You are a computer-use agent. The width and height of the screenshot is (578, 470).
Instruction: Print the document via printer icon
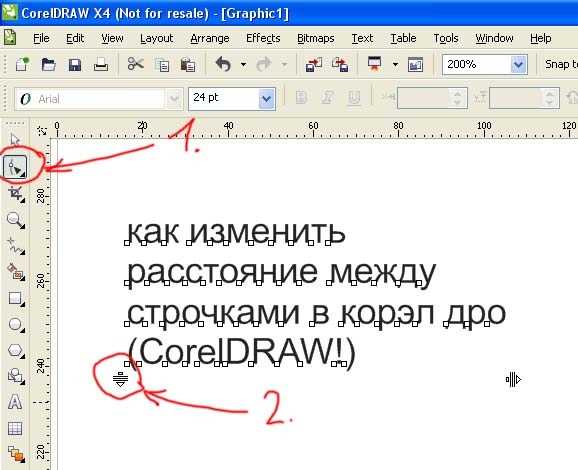tap(101, 65)
